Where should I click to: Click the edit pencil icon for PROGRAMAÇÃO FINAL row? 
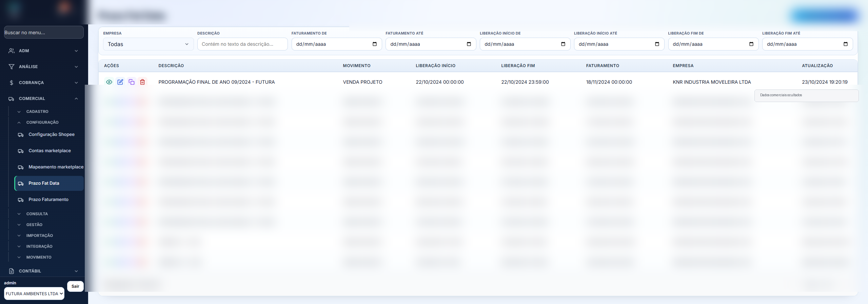point(120,82)
